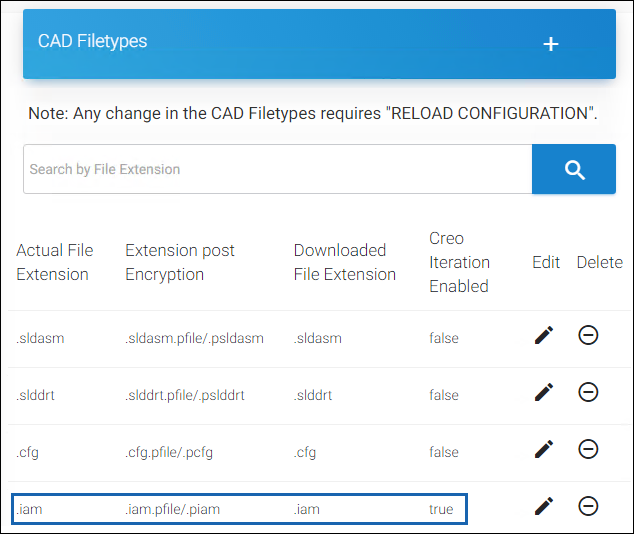This screenshot has width=634, height=534.
Task: Click the magnifier search button
Action: (574, 170)
